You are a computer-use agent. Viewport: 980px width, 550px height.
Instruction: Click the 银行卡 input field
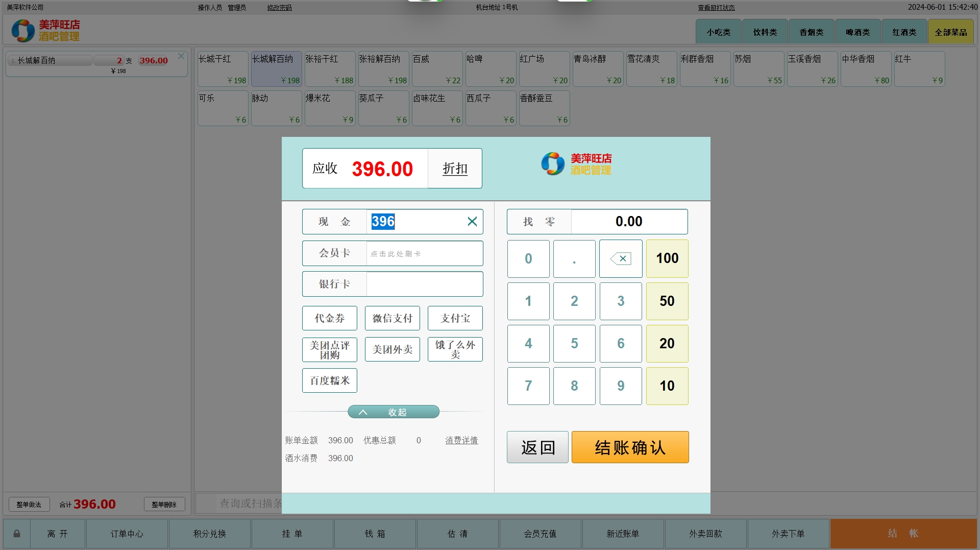[x=424, y=284]
